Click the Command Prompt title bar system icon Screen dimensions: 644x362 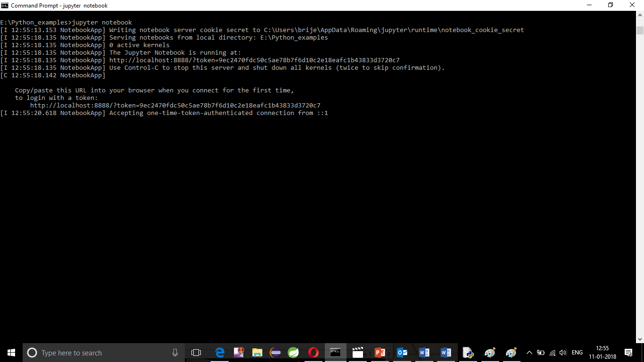coord(5,5)
